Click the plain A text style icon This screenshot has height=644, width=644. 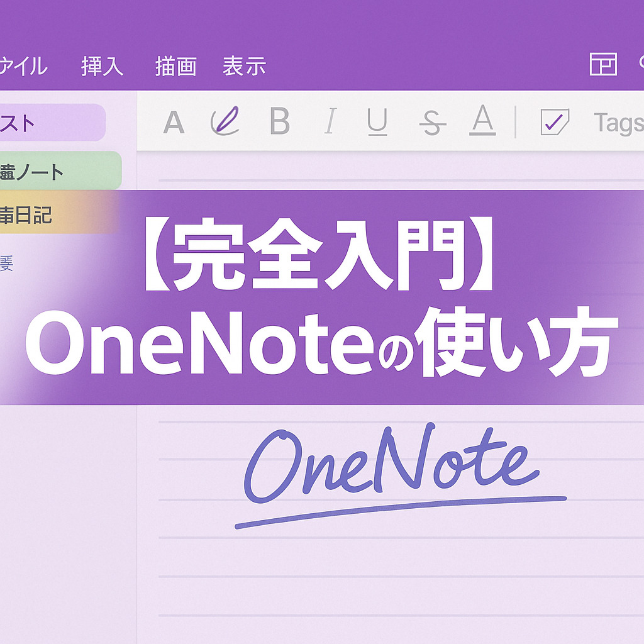tap(174, 122)
